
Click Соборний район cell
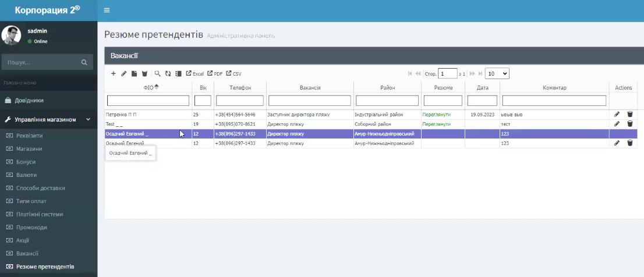pos(387,124)
